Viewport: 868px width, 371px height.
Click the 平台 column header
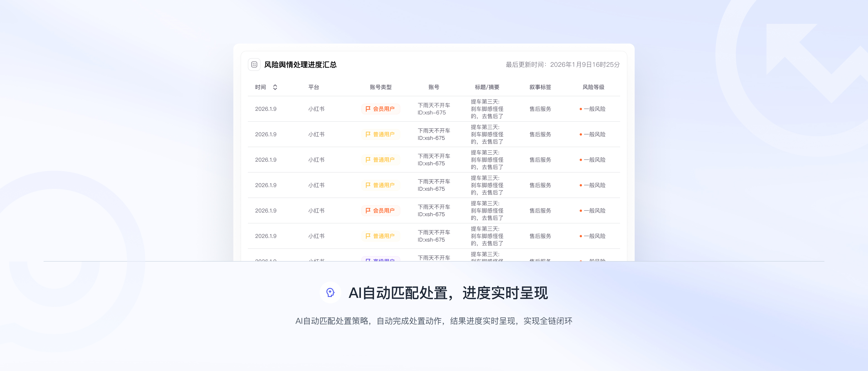tap(313, 87)
